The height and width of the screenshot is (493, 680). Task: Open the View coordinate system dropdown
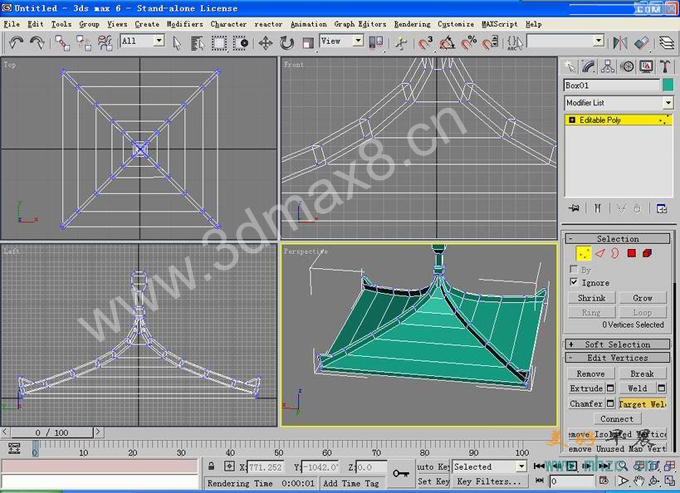pyautogui.click(x=358, y=41)
